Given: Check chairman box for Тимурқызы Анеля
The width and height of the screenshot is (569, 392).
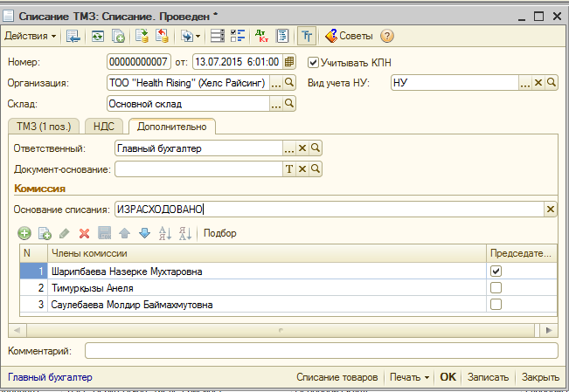Looking at the screenshot, I should click(496, 287).
